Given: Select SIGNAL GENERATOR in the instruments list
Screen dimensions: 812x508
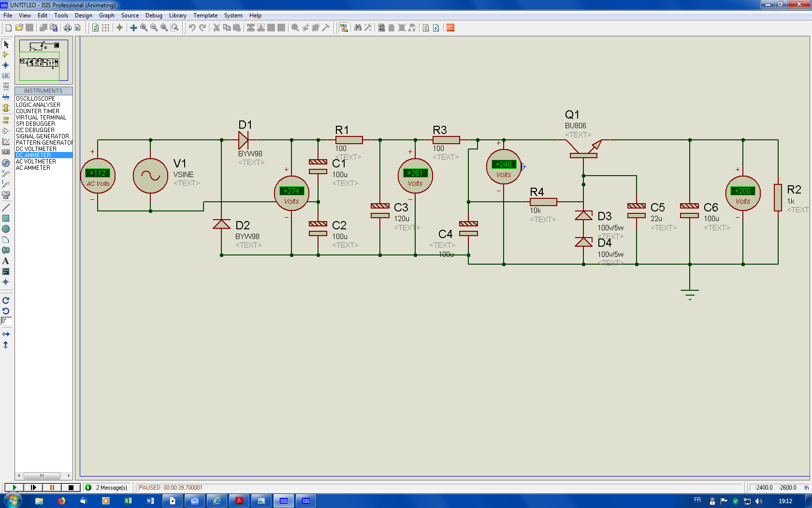Looking at the screenshot, I should pyautogui.click(x=43, y=136).
